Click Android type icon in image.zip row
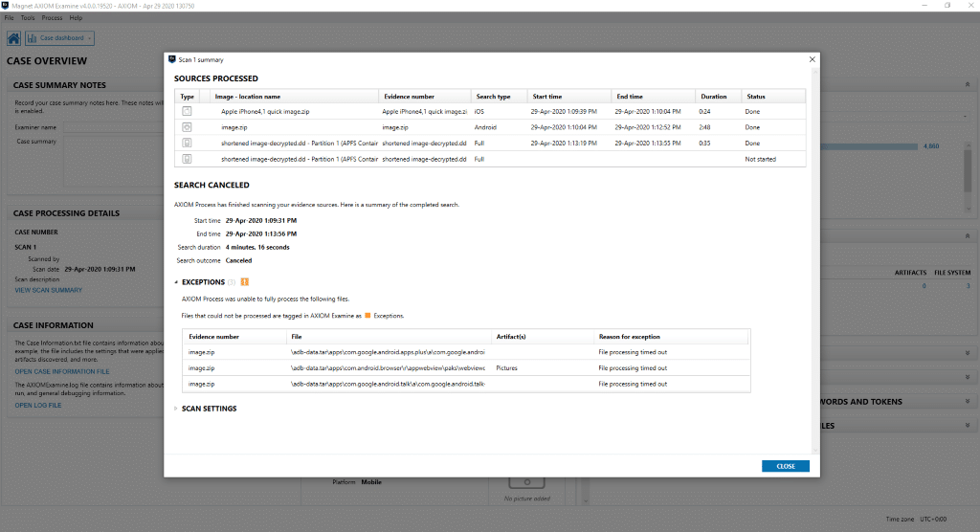Image resolution: width=980 pixels, height=532 pixels. click(x=187, y=127)
